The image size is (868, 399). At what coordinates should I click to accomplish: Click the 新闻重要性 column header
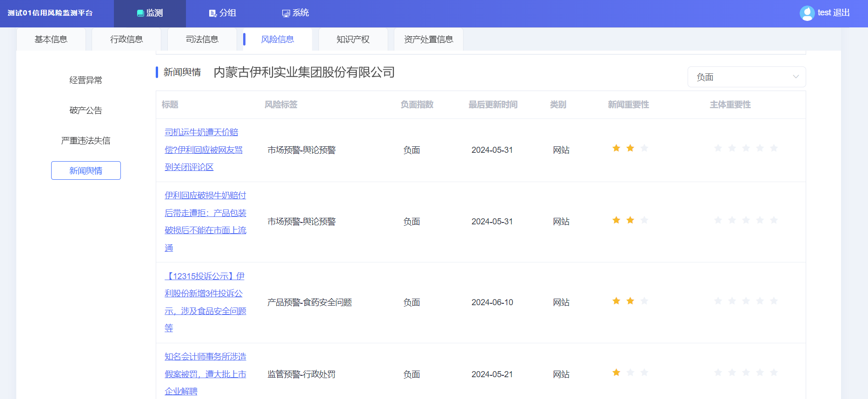tap(629, 105)
